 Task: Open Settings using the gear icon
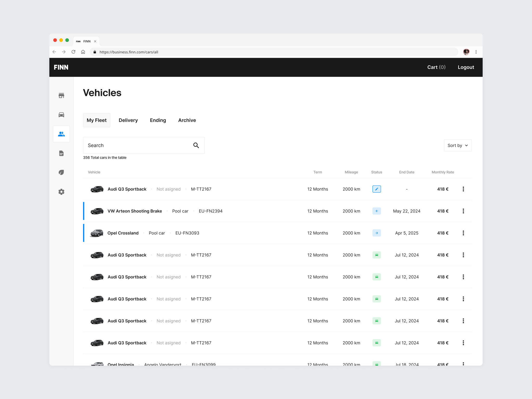(x=61, y=192)
